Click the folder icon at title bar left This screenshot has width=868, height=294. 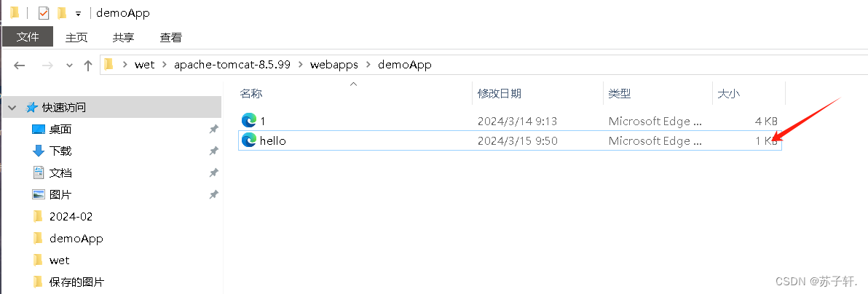tap(15, 12)
